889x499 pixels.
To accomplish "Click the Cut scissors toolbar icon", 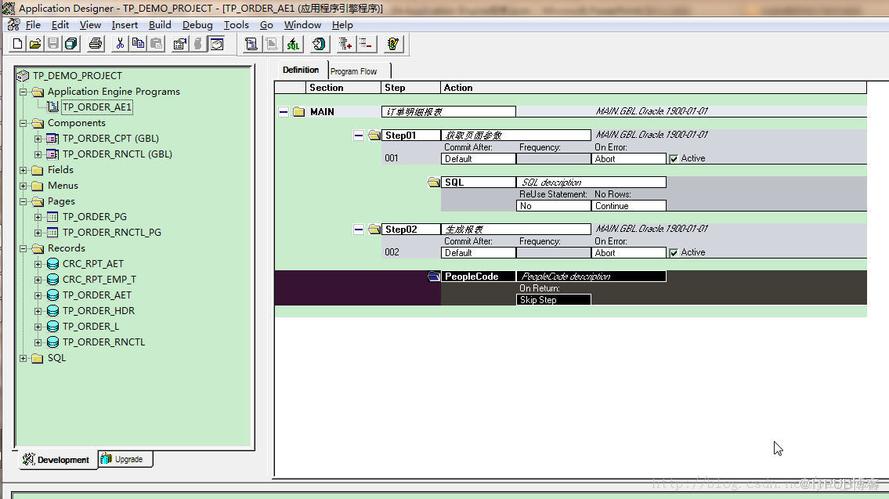I will tap(120, 44).
